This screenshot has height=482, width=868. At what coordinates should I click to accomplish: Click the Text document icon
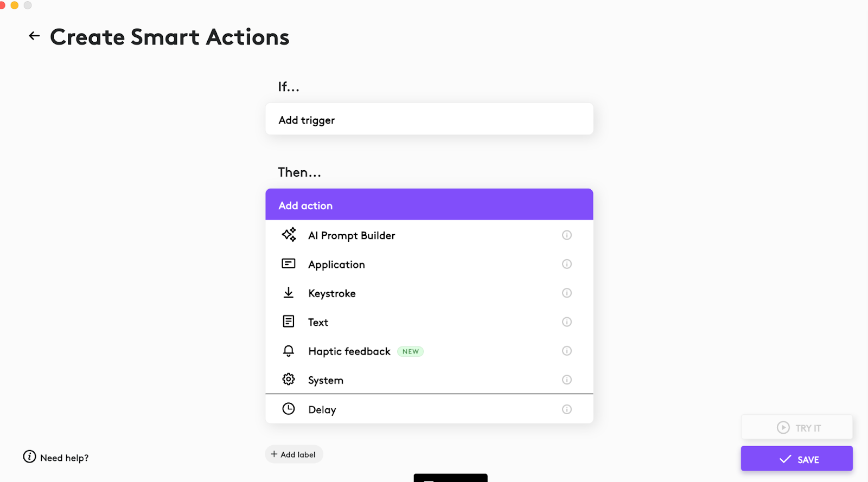pos(289,322)
